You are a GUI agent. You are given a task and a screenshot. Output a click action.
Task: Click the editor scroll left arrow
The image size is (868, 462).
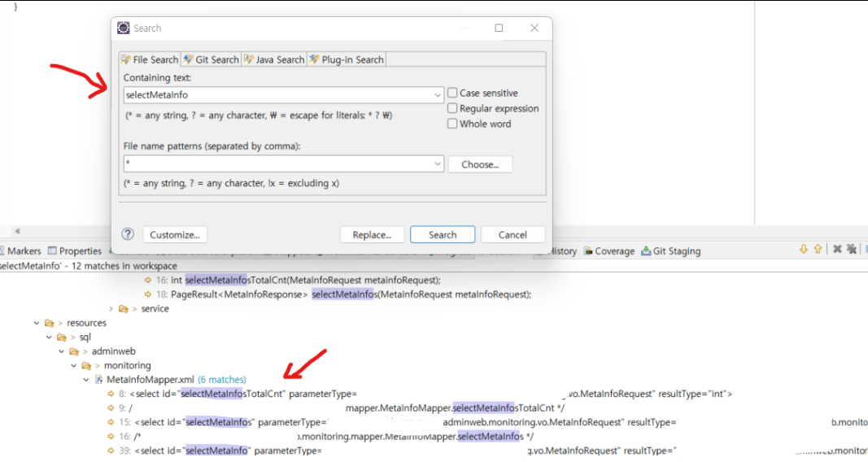coord(17,231)
